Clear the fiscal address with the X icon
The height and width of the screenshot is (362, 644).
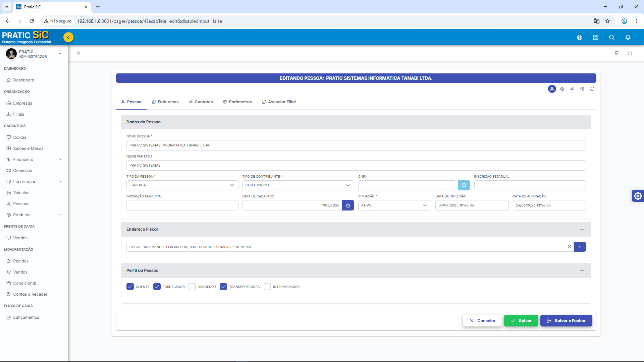coord(569,247)
